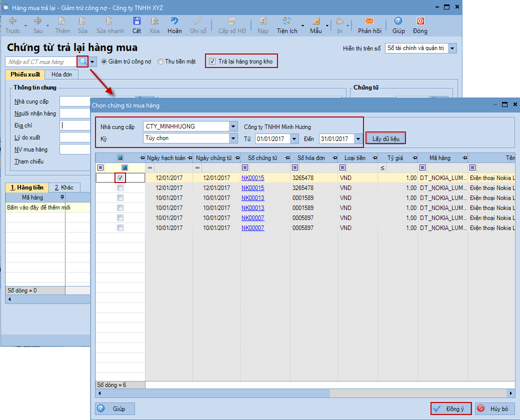Click the Xóa (delete) toolbar icon

click(x=154, y=21)
